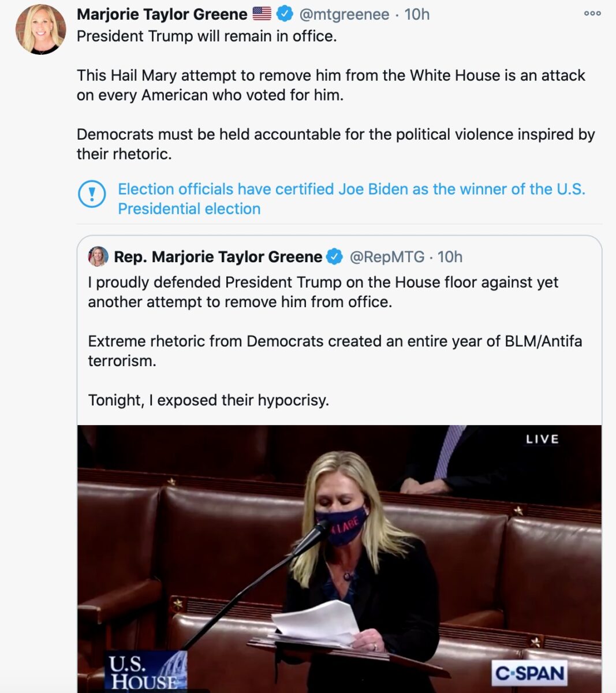Screen dimensions: 616x693
Task: Click the American flag emoji by the name
Action: pos(262,14)
